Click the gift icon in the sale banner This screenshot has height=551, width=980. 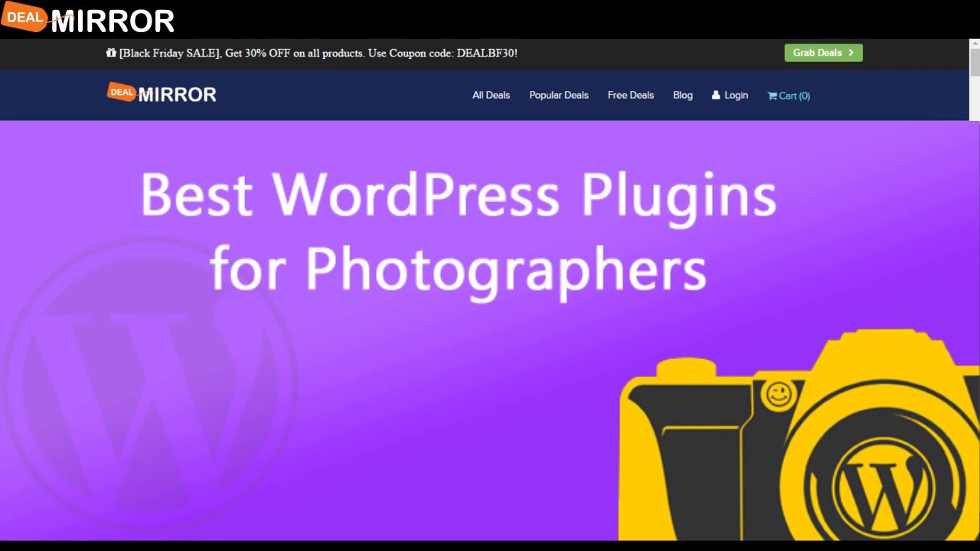(111, 53)
